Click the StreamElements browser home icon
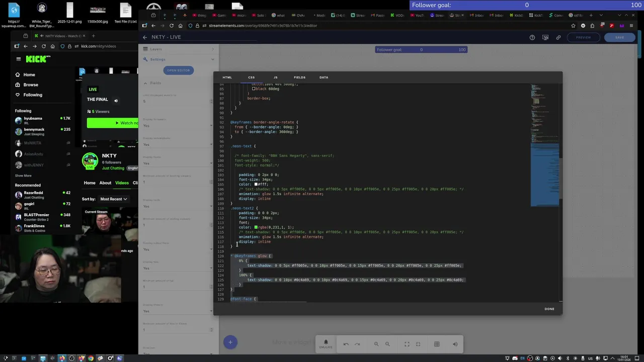Image resolution: width=644 pixels, height=362 pixels. point(180,26)
